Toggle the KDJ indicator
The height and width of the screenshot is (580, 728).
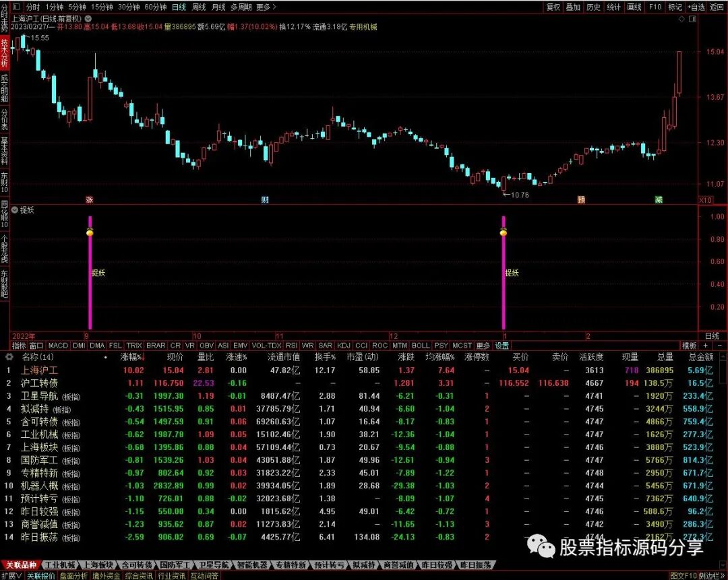[x=344, y=346]
